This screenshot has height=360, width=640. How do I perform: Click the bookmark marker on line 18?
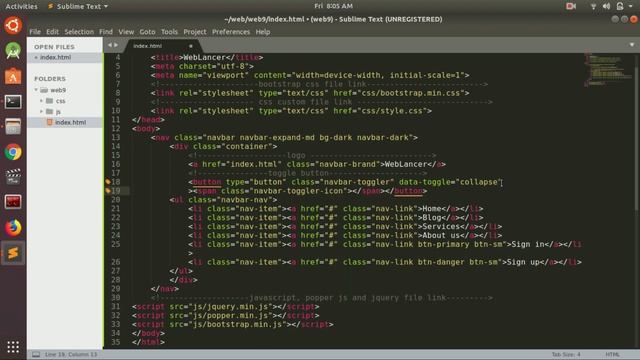(x=108, y=182)
